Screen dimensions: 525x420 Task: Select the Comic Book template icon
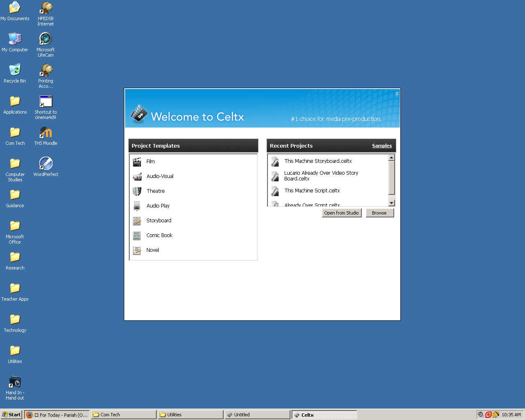137,235
